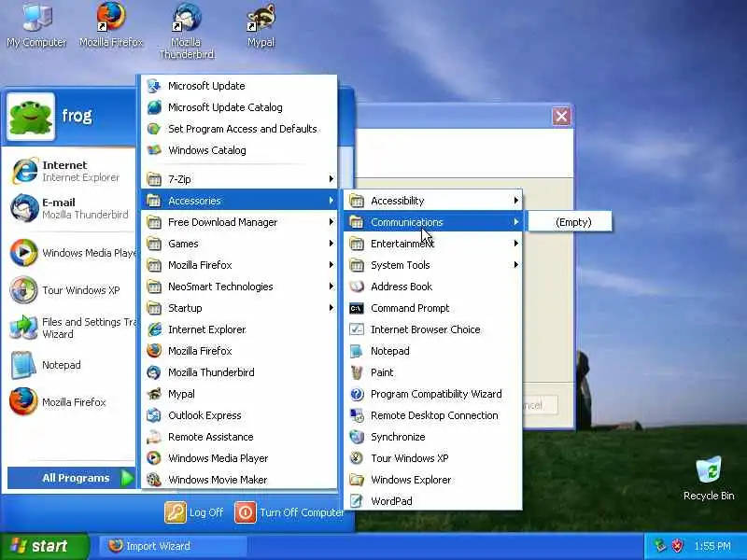Screen dimensions: 747x560
Task: Open Remote Desktop Connection
Action: [x=433, y=415]
